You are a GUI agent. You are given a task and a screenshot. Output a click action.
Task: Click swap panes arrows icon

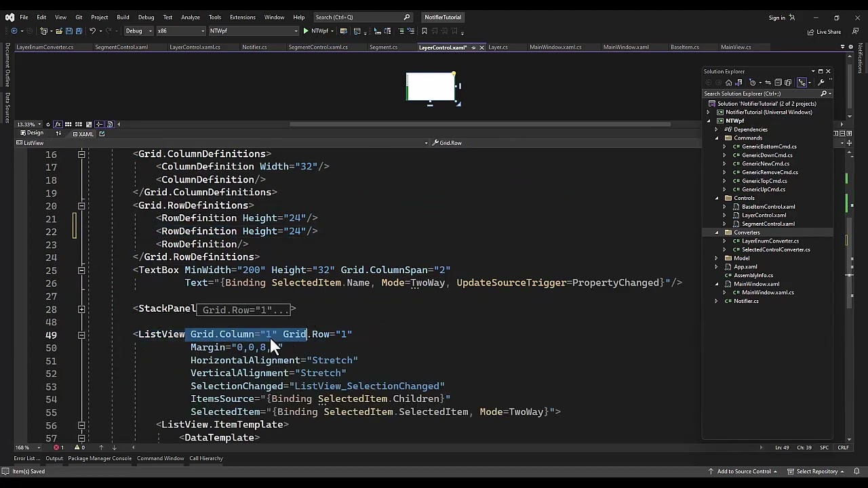(x=58, y=133)
